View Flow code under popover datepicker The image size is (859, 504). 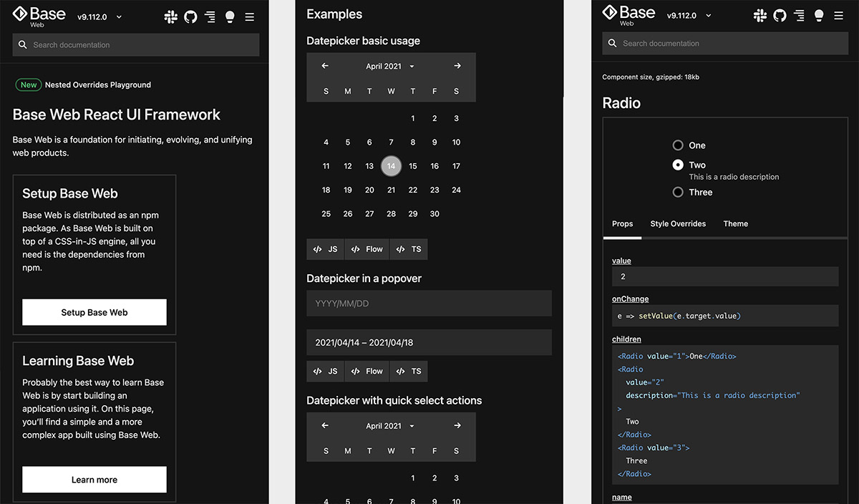pyautogui.click(x=367, y=371)
